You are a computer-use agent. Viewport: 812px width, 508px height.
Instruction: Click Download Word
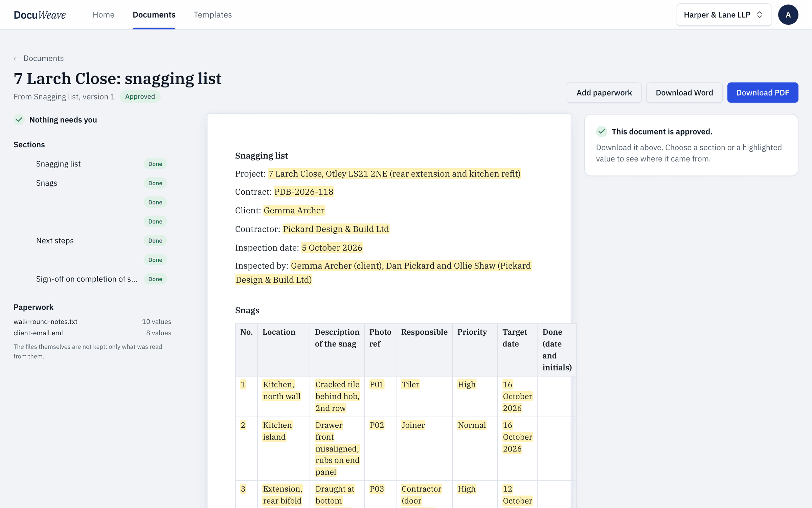point(684,92)
